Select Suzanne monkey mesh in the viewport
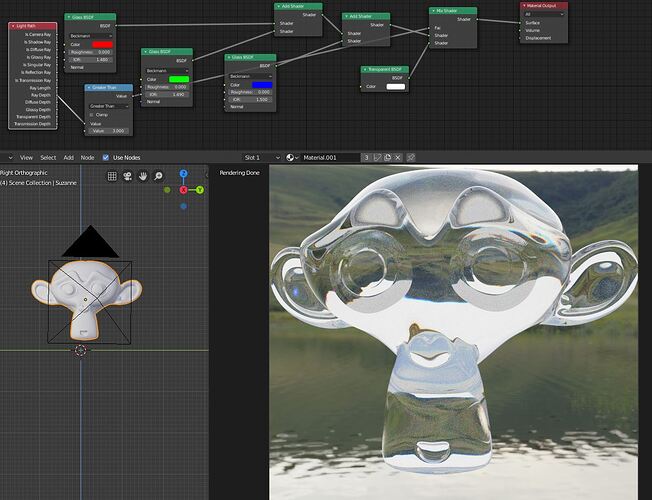652x500 pixels. click(86, 298)
